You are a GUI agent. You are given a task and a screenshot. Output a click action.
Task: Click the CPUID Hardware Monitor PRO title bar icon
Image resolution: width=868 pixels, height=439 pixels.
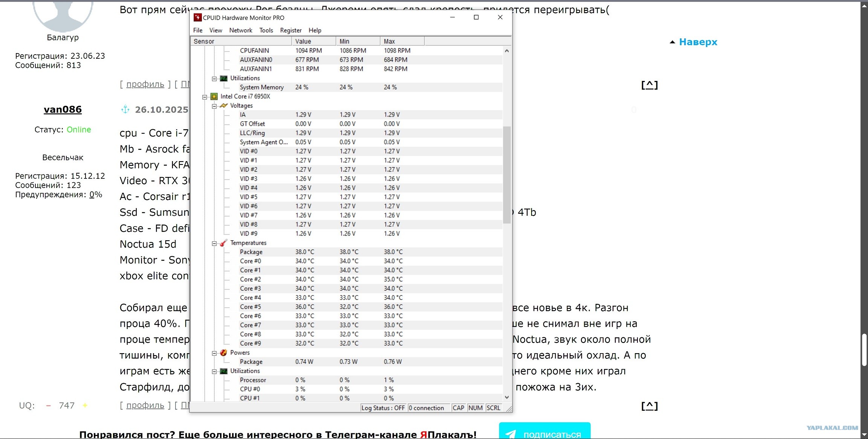click(197, 17)
